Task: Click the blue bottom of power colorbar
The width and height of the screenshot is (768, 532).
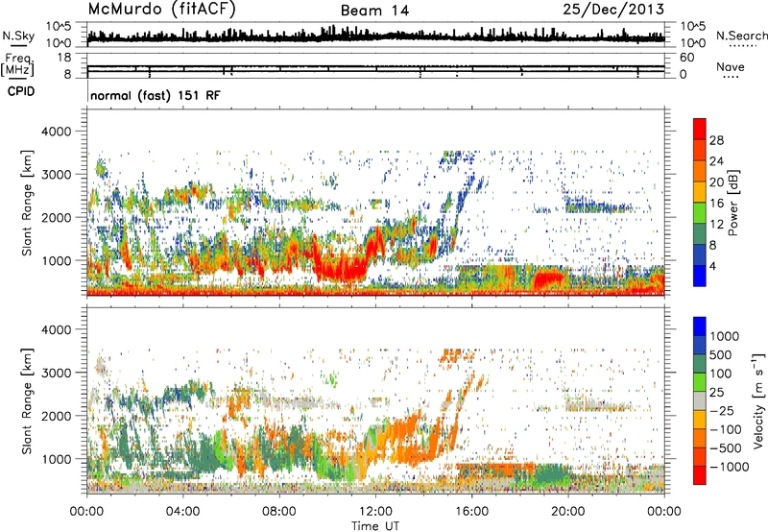Action: click(x=700, y=277)
